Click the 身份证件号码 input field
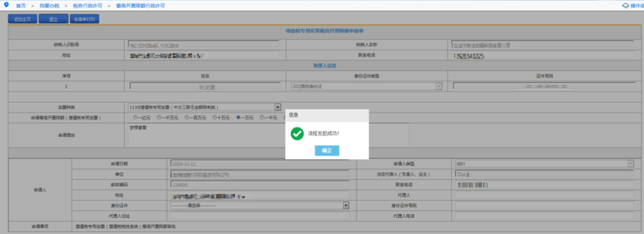This screenshot has height=234, width=644. pyautogui.click(x=544, y=205)
